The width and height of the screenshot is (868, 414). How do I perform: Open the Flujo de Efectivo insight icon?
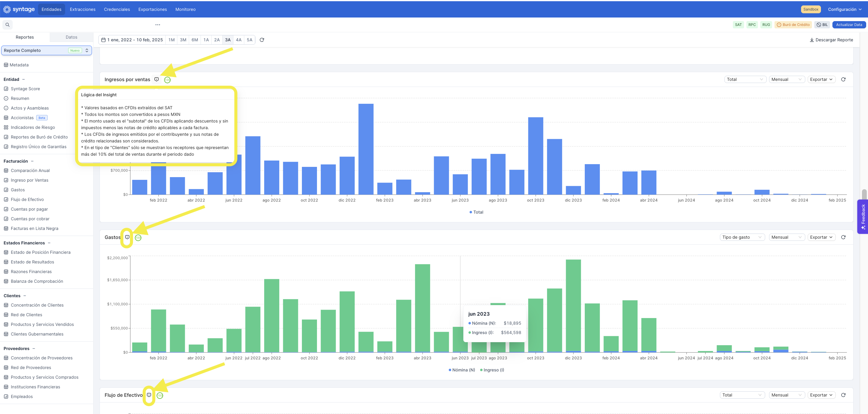click(149, 395)
